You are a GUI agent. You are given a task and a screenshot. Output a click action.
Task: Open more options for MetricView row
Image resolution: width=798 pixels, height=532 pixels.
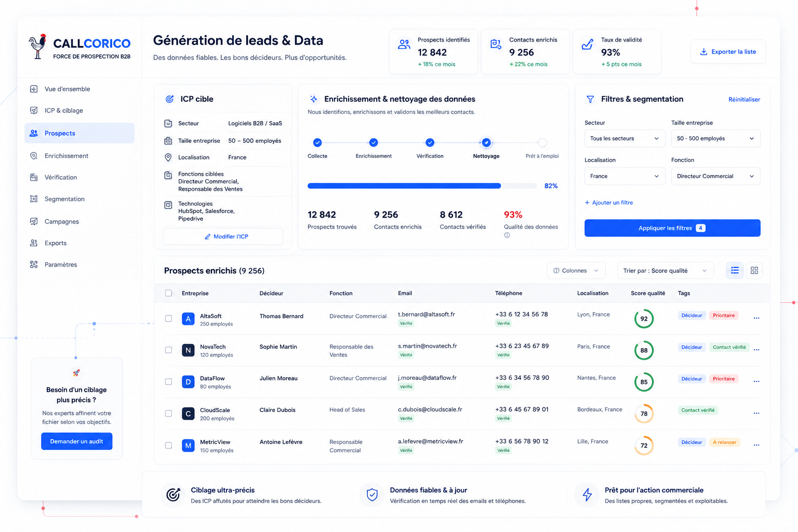[x=756, y=445]
